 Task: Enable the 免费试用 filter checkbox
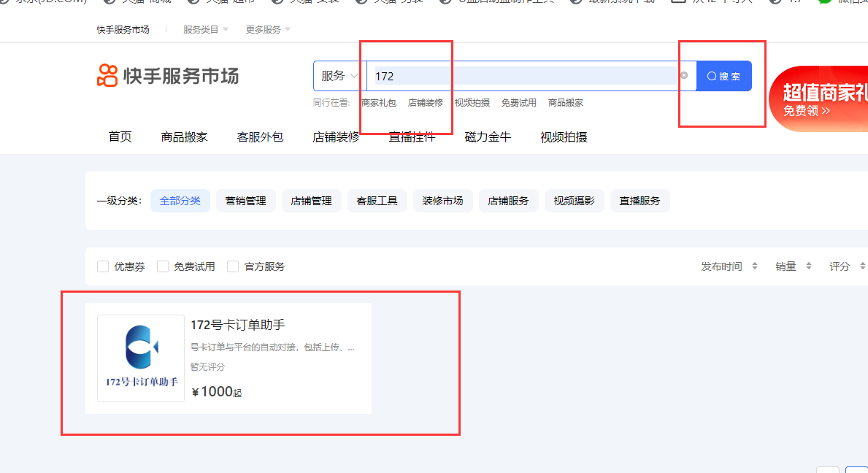point(162,266)
